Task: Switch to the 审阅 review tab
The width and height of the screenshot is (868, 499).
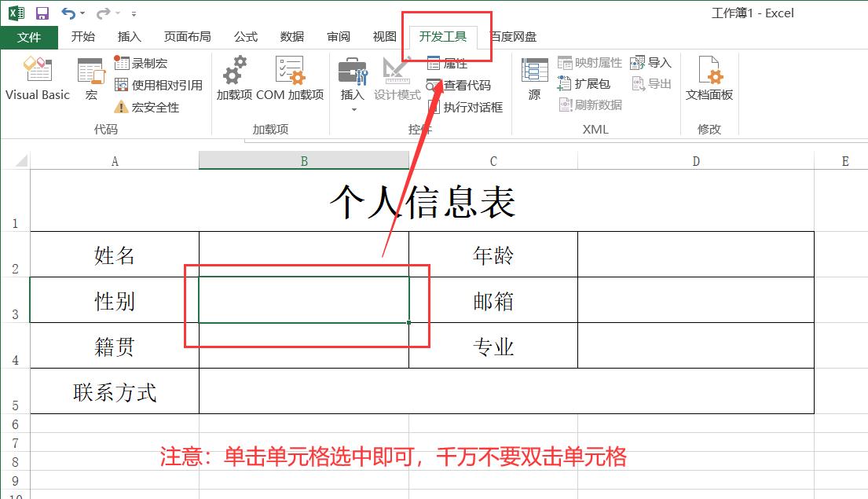Action: pyautogui.click(x=339, y=37)
